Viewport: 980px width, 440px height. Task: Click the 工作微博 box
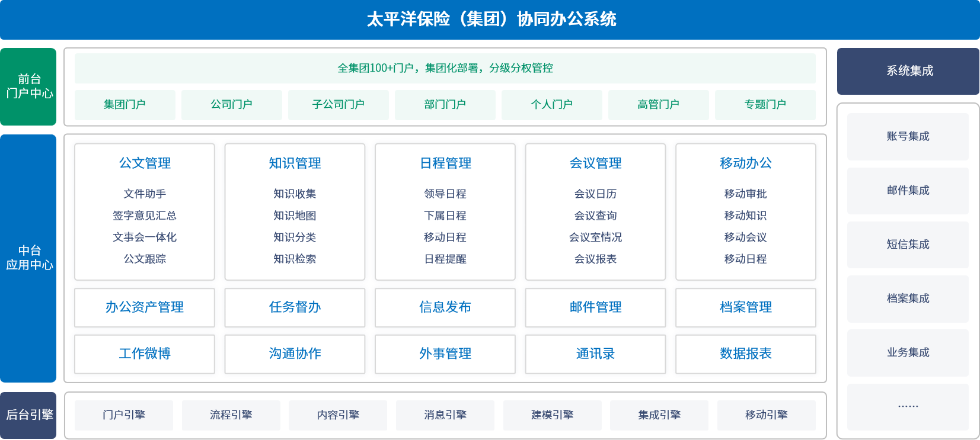(145, 354)
